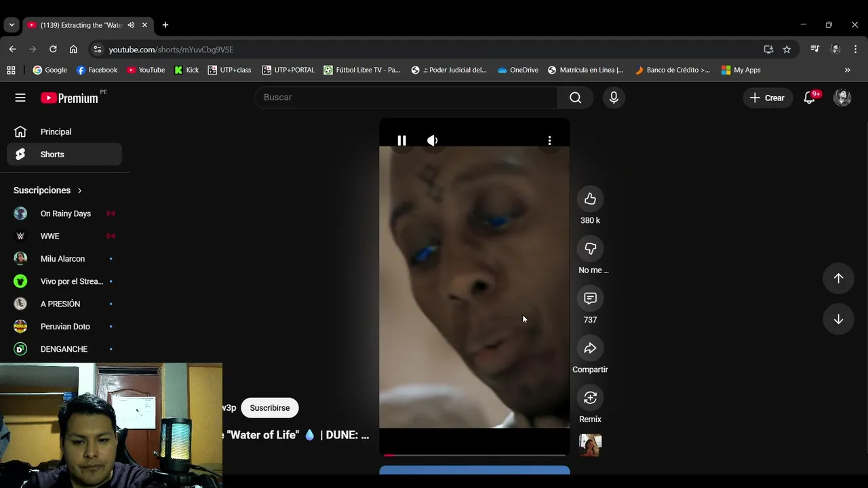Viewport: 868px width, 488px height.
Task: Open the On Rainy Days channel
Action: 64,213
